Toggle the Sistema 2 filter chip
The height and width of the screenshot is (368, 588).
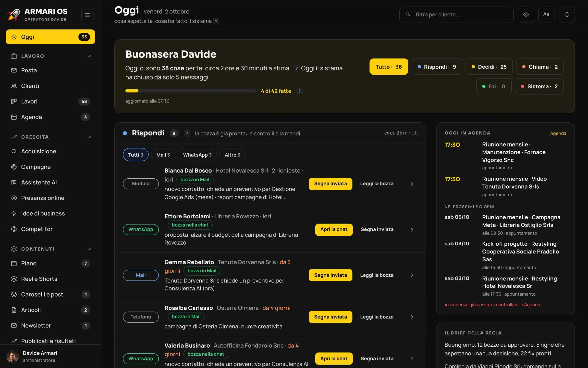coord(539,86)
